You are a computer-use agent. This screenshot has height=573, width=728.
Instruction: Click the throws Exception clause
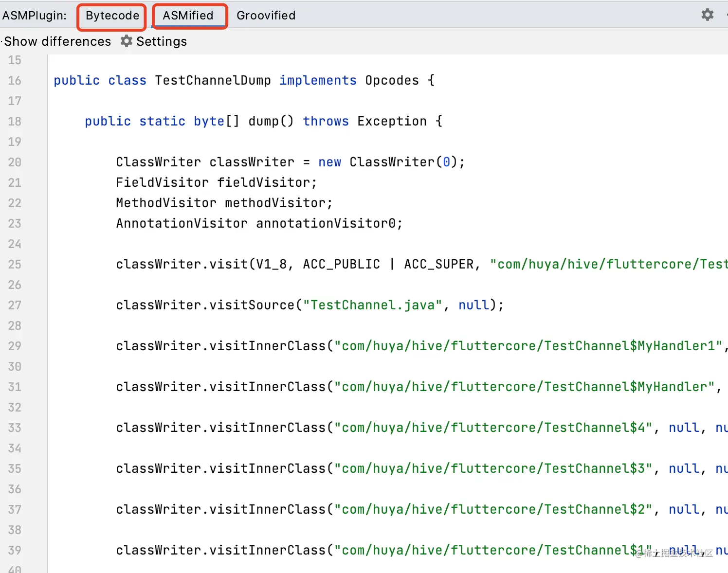364,121
